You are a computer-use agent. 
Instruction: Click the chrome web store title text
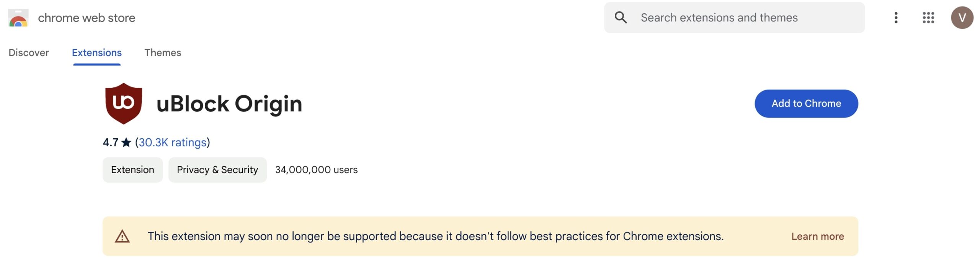[87, 18]
